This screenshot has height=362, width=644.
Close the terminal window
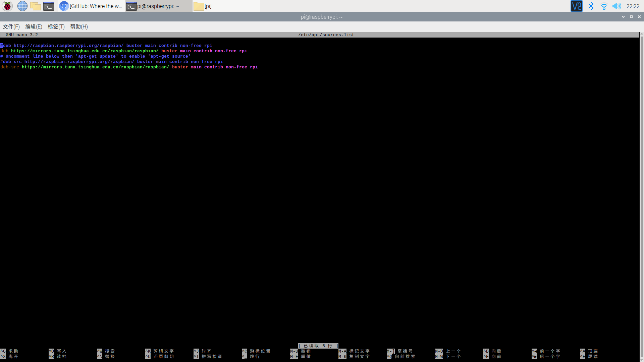pos(639,17)
